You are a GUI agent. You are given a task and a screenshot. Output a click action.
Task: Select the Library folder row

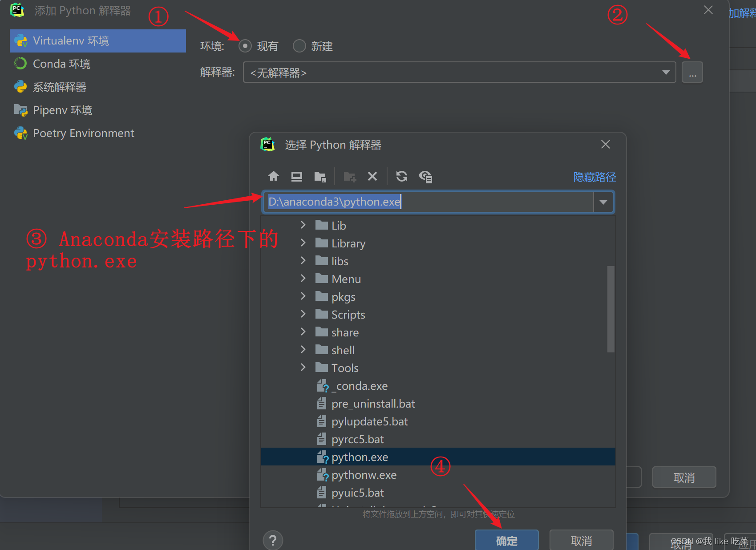tap(438, 243)
